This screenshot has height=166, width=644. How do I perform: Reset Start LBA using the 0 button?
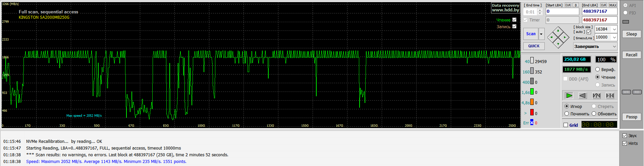[576, 5]
